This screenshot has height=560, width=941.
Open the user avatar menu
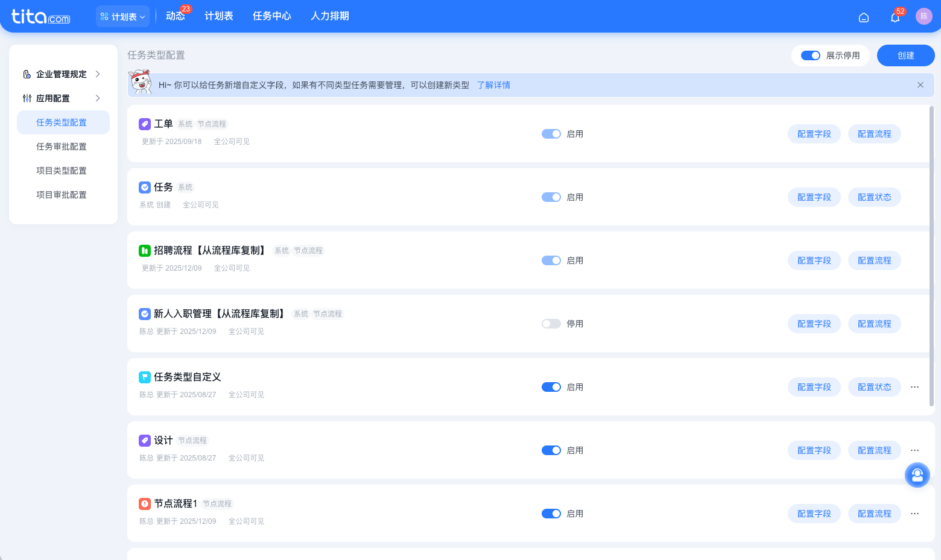tap(924, 16)
